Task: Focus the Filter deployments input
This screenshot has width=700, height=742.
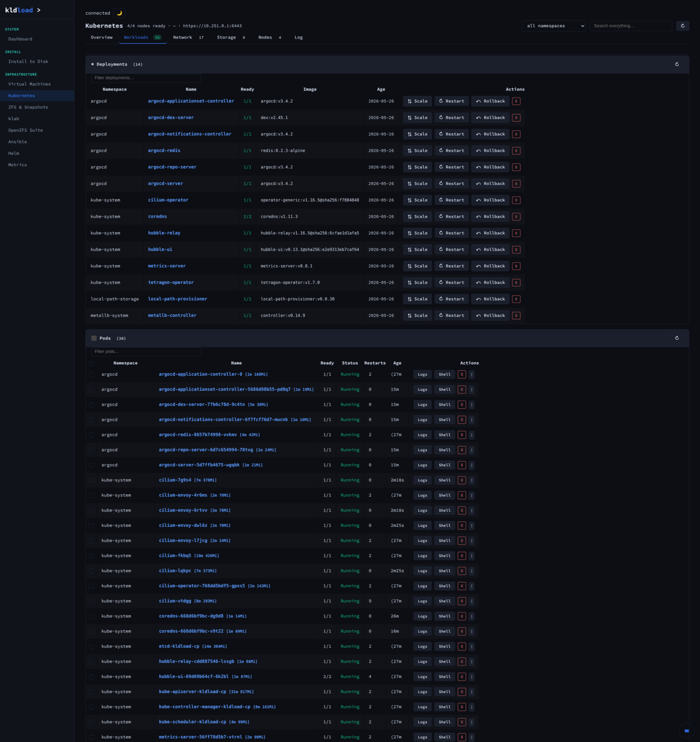Action: 145,78
